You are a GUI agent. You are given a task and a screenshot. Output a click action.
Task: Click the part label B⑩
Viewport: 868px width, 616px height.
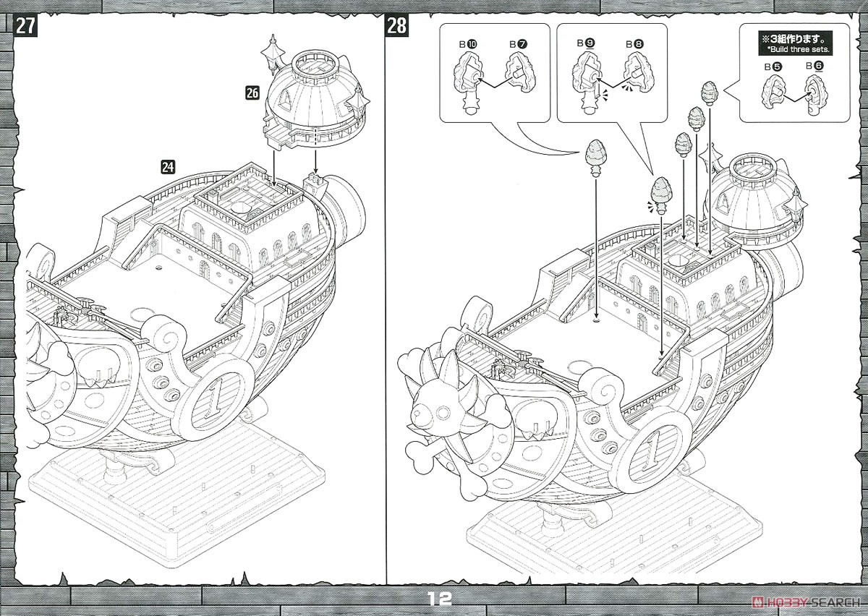point(468,44)
